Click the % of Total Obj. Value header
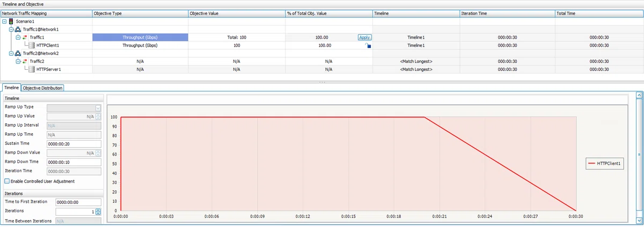This screenshot has width=644, height=227. (x=328, y=13)
